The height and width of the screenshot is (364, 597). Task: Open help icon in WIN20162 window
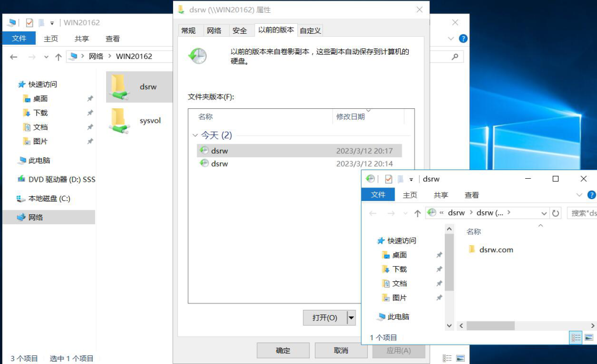pyautogui.click(x=463, y=38)
